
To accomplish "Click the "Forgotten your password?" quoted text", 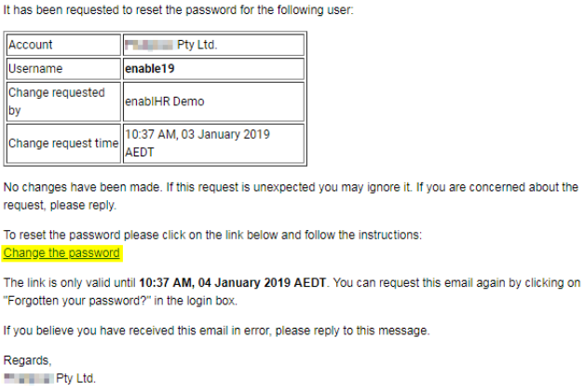I will [77, 301].
